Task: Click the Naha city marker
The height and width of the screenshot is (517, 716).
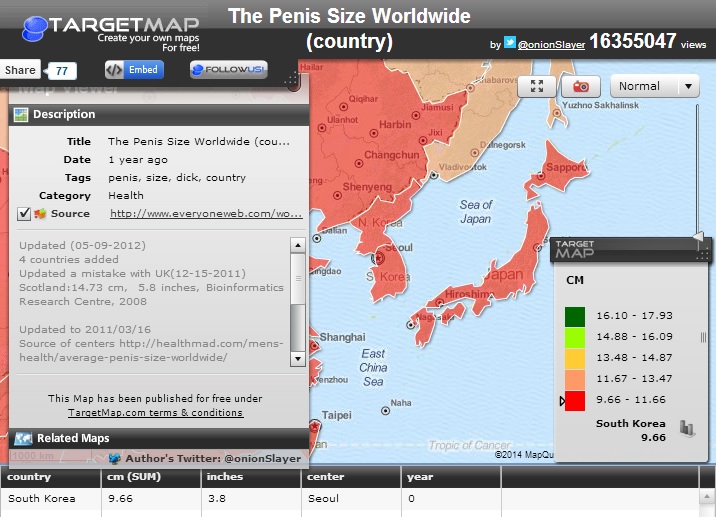Action: tap(385, 411)
